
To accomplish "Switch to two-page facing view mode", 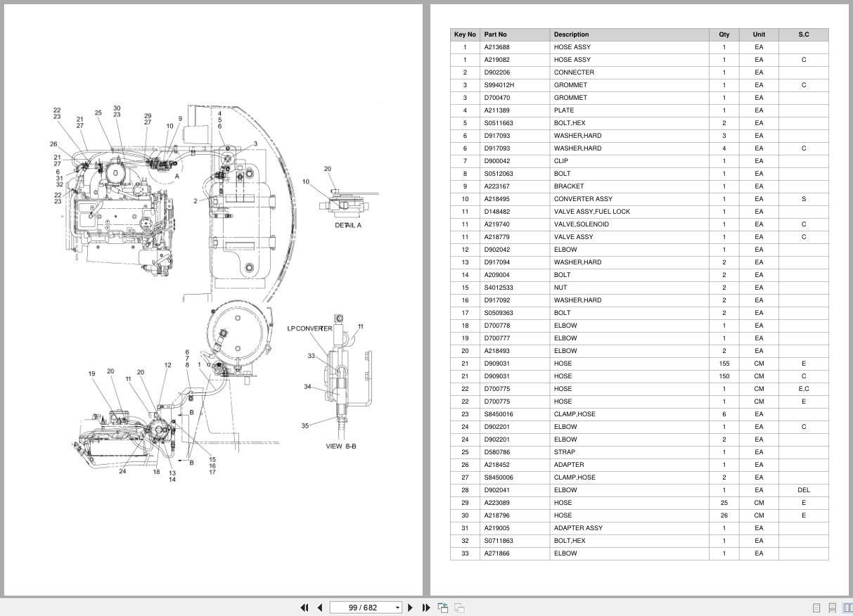I will 847,608.
